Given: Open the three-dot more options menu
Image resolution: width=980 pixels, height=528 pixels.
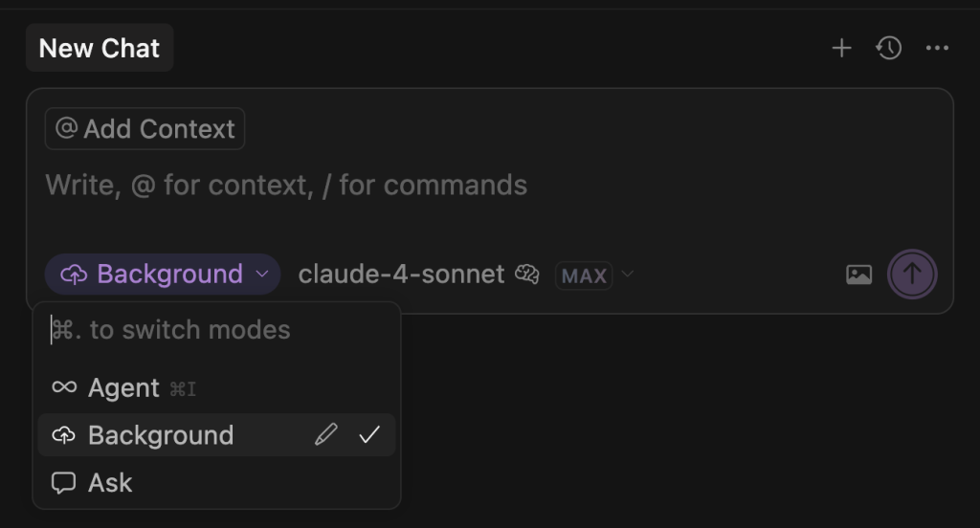Looking at the screenshot, I should 938,48.
